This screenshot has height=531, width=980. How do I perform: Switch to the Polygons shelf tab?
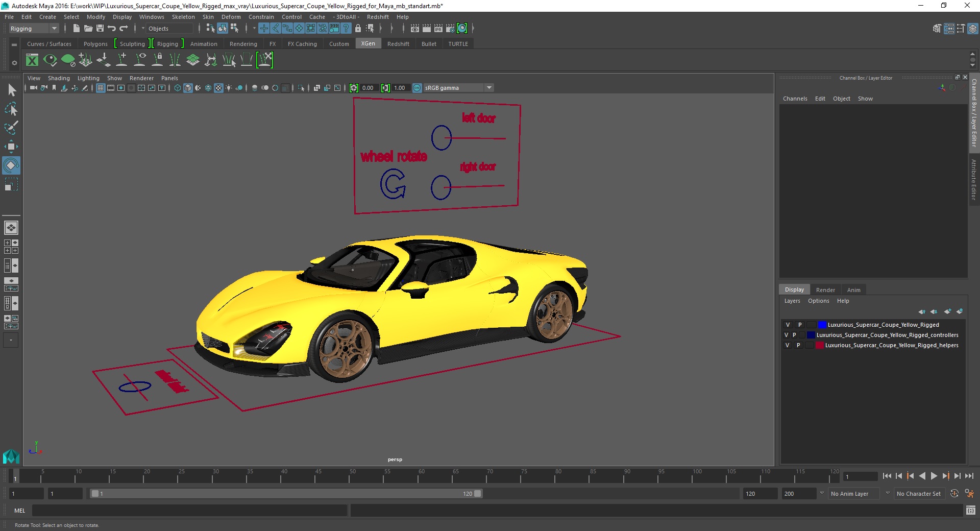[95, 44]
